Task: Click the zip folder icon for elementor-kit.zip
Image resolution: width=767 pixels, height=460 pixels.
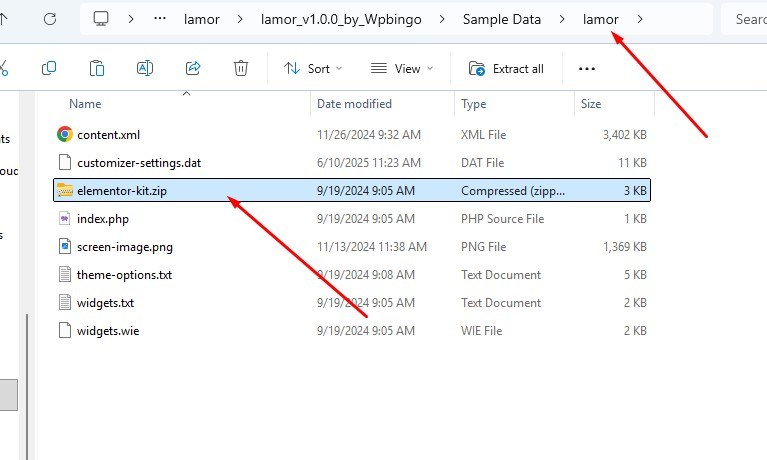Action: pos(65,190)
